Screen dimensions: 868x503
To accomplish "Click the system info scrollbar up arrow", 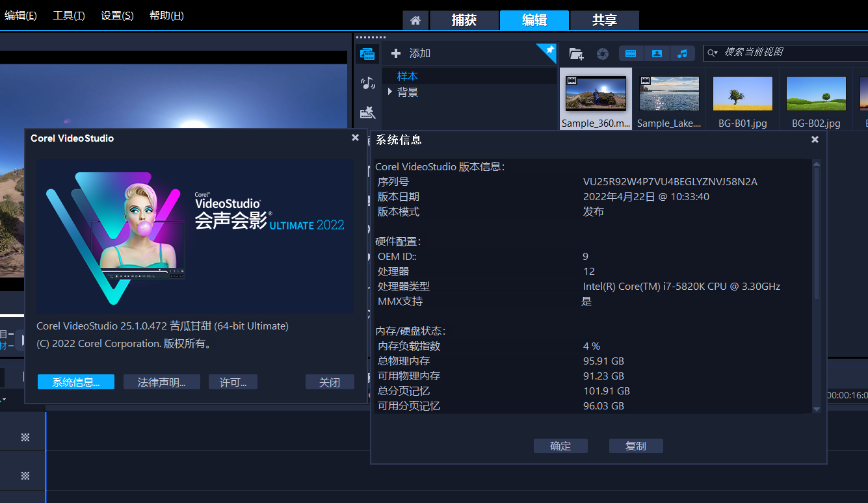I will tap(817, 164).
